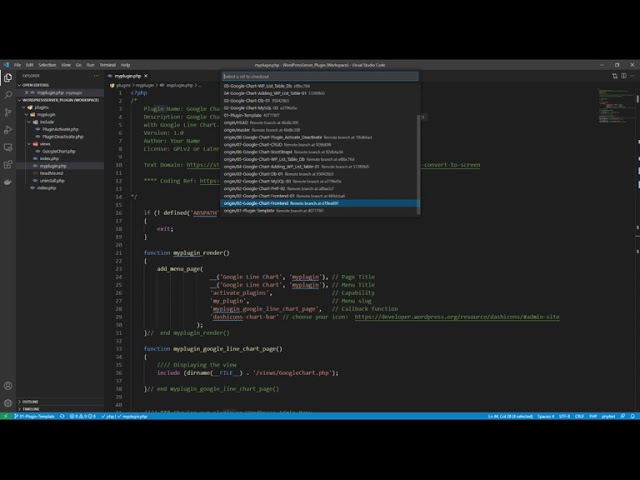Screen dimensions: 640x480
Task: Click the notifications bell in the status bar
Action: [x=633, y=416]
